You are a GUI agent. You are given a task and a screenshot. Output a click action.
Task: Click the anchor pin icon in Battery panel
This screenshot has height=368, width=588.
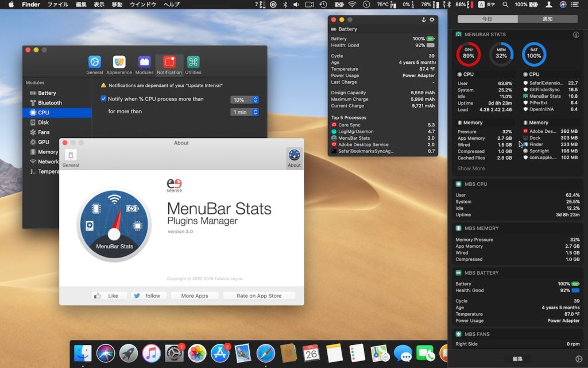[x=424, y=20]
